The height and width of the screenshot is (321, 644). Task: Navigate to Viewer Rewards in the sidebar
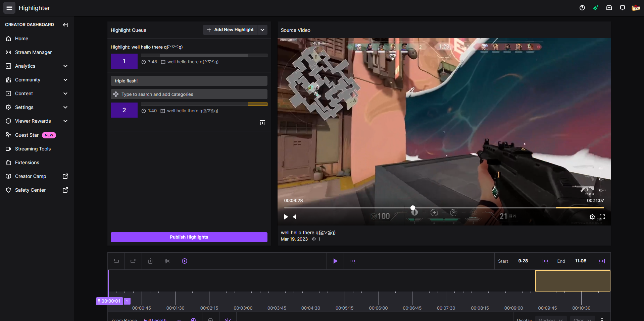[x=32, y=121]
